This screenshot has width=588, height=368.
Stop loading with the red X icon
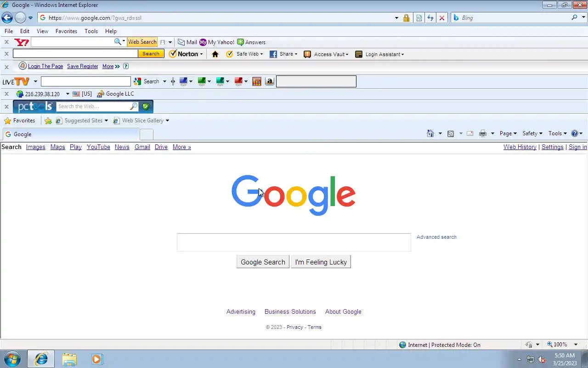point(442,18)
